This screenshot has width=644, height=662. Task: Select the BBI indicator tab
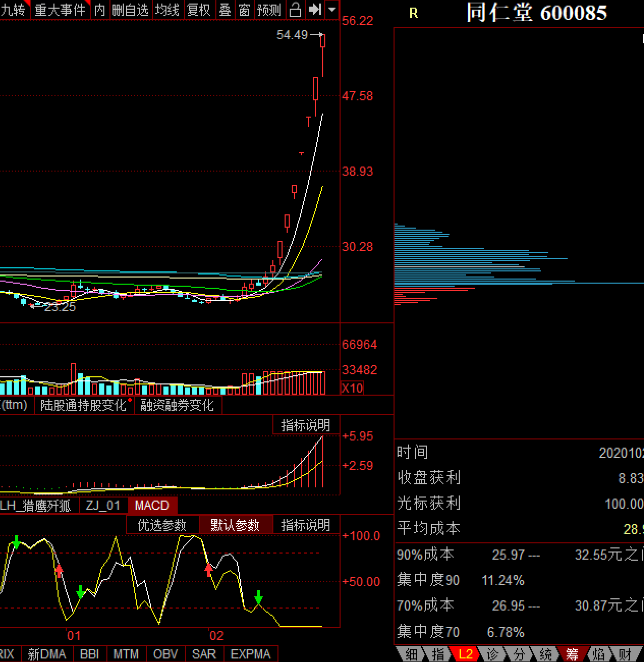click(90, 654)
